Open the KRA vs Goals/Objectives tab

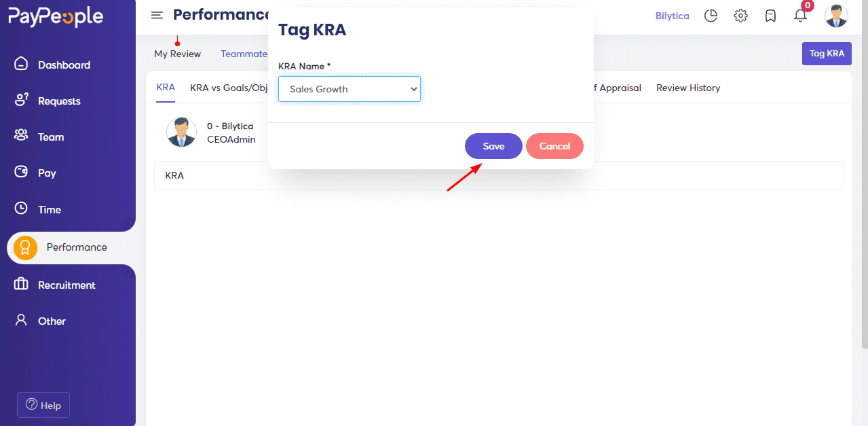tap(229, 88)
